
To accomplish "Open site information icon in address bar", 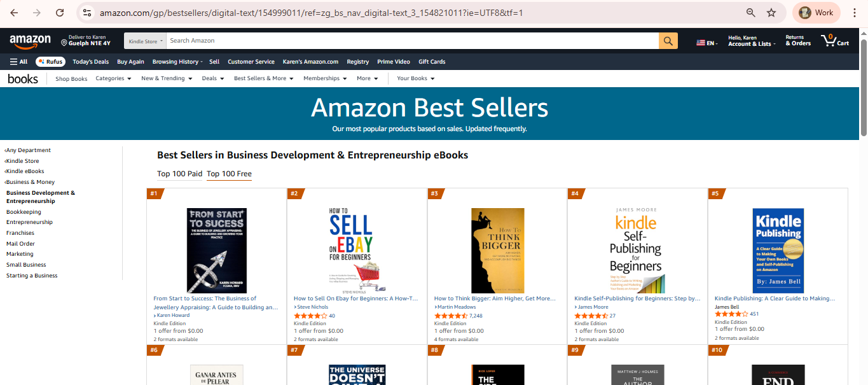I will click(88, 13).
